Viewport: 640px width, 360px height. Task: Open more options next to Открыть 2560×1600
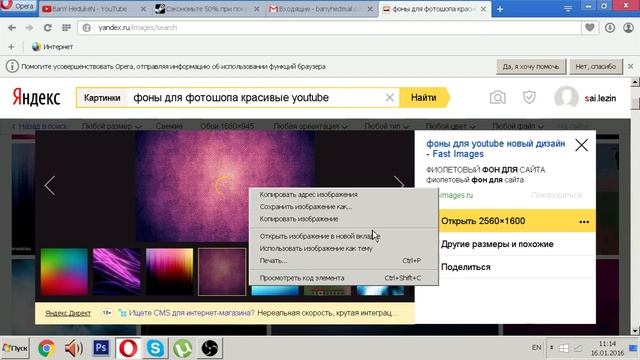click(584, 222)
